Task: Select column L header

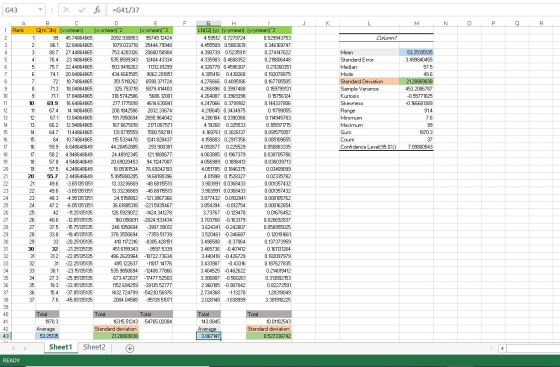Action: point(369,23)
